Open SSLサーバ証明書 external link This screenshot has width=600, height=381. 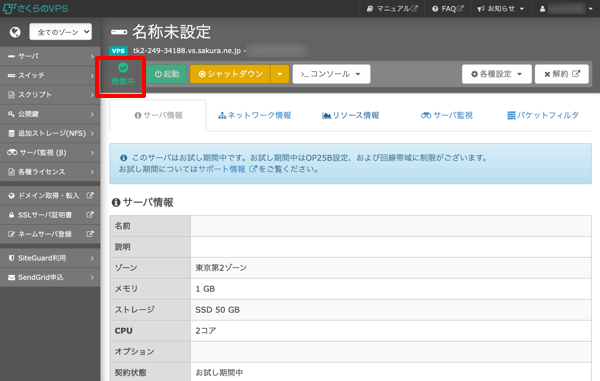coord(50,215)
